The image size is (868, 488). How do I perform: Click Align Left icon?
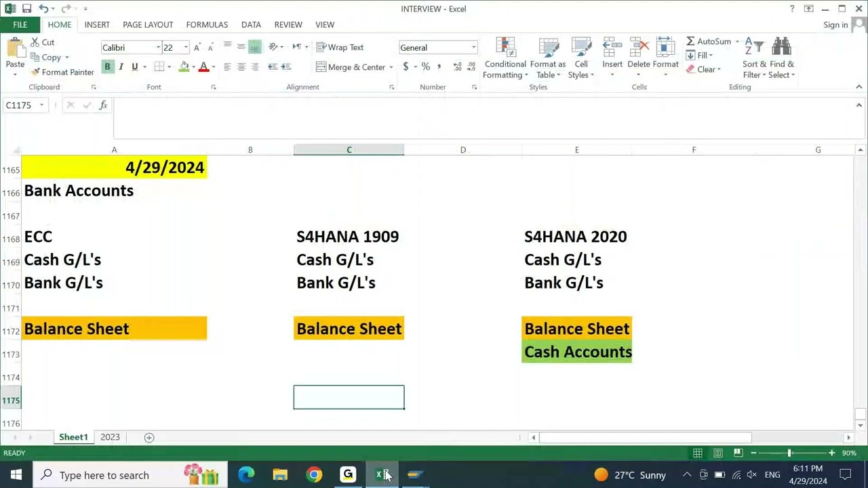click(x=227, y=66)
